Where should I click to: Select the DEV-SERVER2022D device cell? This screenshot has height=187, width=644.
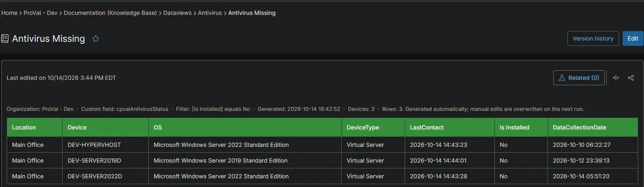point(106,176)
